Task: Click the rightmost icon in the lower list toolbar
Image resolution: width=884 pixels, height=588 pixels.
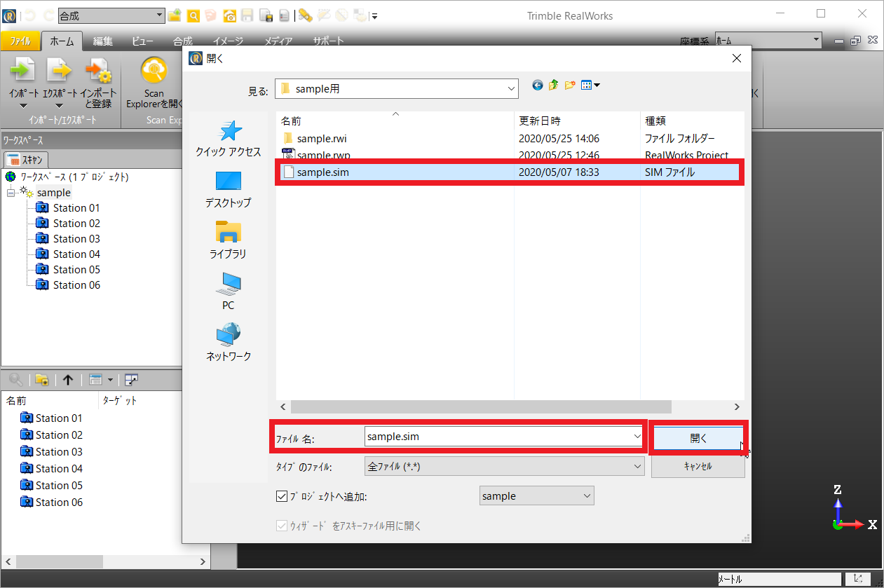Action: click(x=131, y=380)
